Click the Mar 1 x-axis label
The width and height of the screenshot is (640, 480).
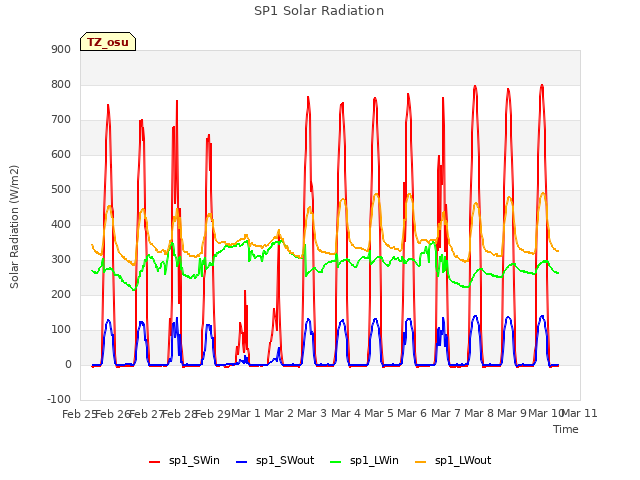(246, 414)
